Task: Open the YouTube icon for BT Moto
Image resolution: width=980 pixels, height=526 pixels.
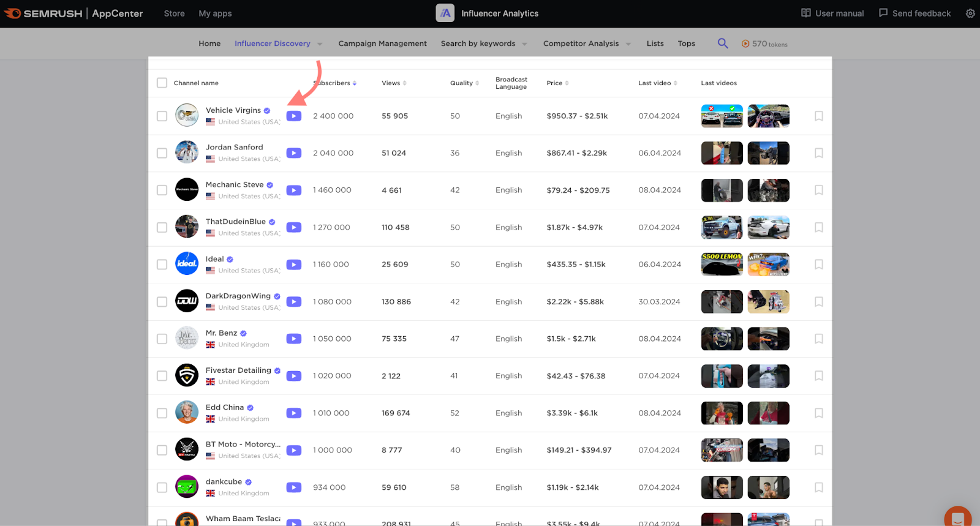Action: tap(294, 450)
